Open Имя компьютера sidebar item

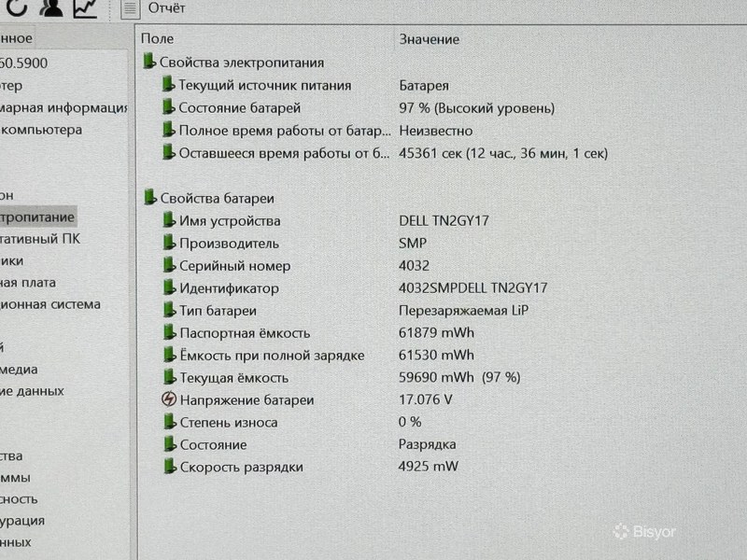[41, 130]
